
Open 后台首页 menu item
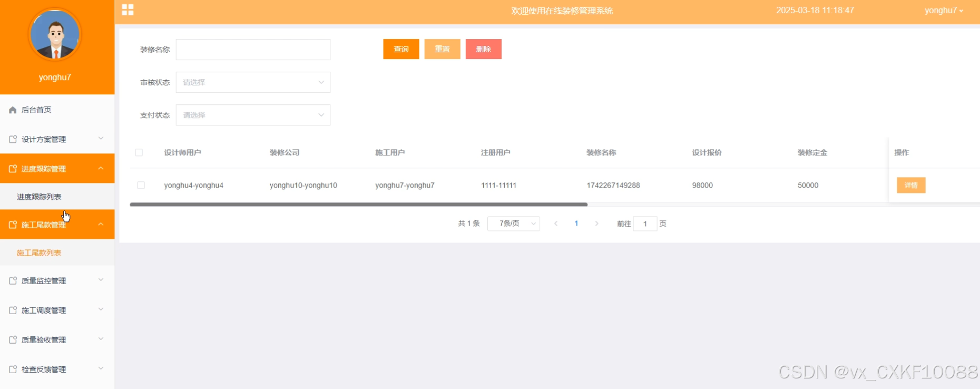tap(57, 110)
